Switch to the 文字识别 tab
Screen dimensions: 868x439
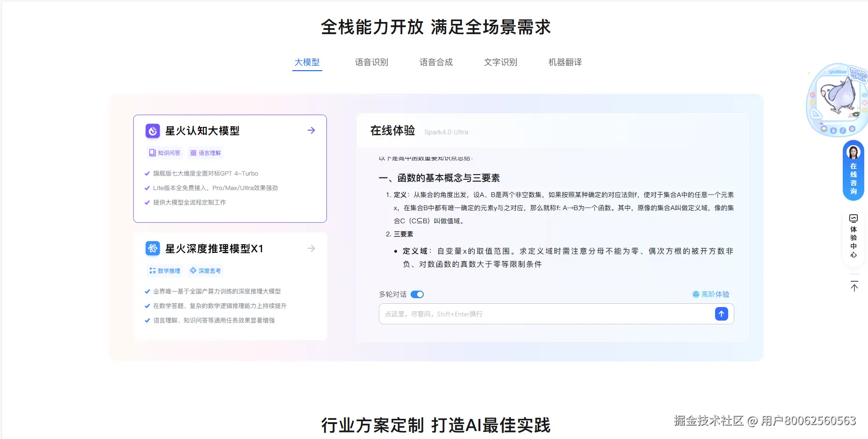pos(501,62)
